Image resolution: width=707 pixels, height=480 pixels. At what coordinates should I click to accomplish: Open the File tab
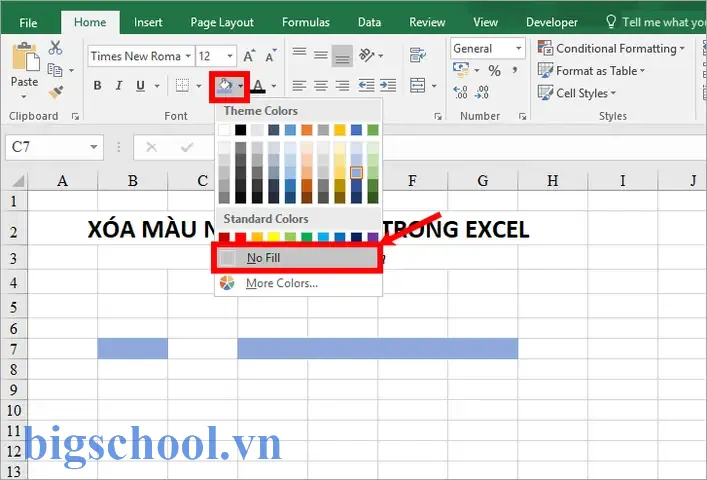pyautogui.click(x=28, y=23)
